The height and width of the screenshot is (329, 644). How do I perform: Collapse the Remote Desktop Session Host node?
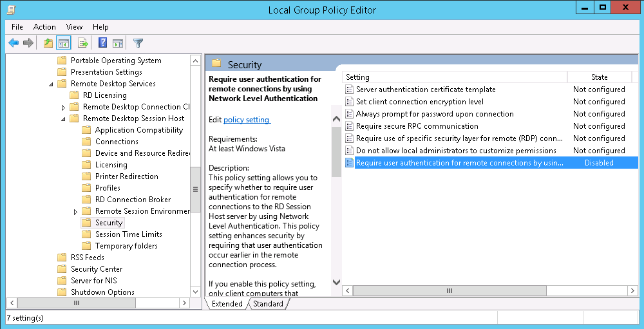coord(63,119)
